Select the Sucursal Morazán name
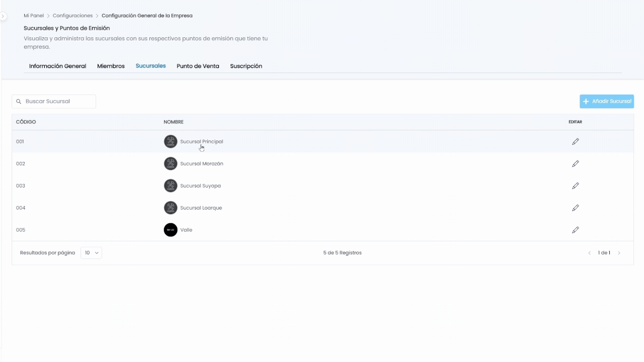 [x=202, y=164]
